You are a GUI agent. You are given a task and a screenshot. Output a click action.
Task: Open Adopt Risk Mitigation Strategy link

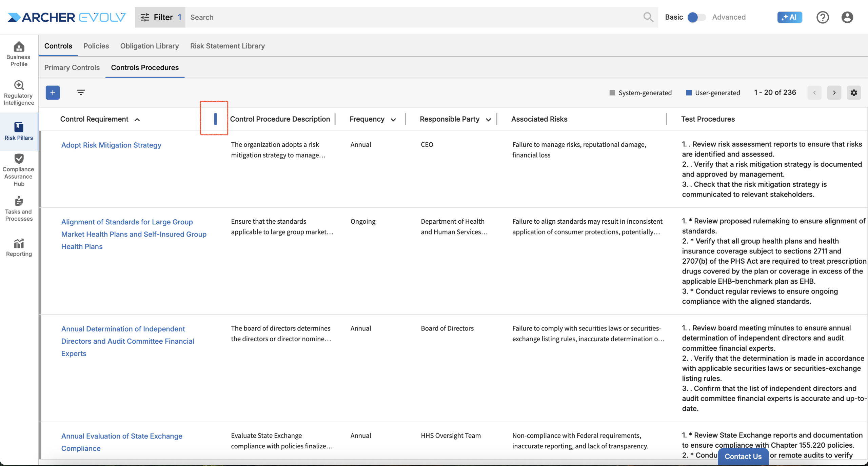[x=111, y=145]
